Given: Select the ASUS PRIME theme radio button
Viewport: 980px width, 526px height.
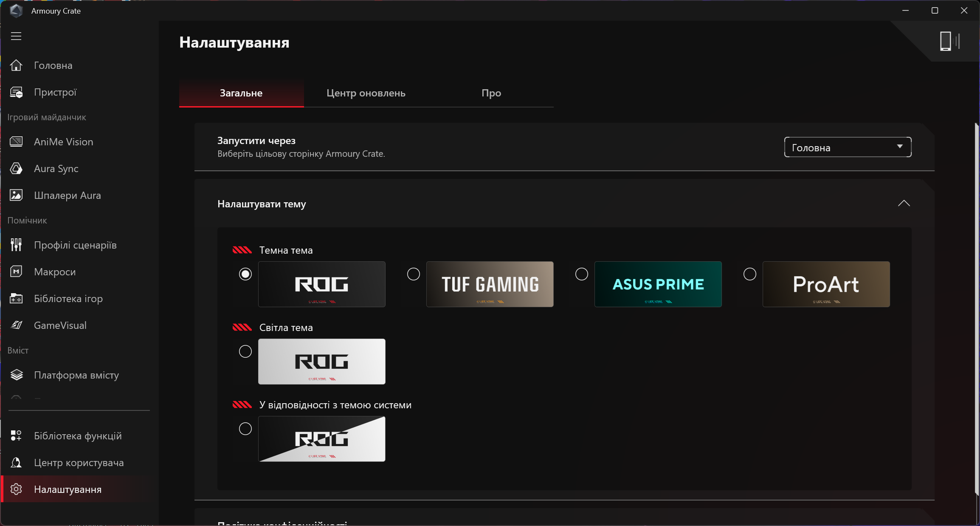Looking at the screenshot, I should click(x=581, y=274).
